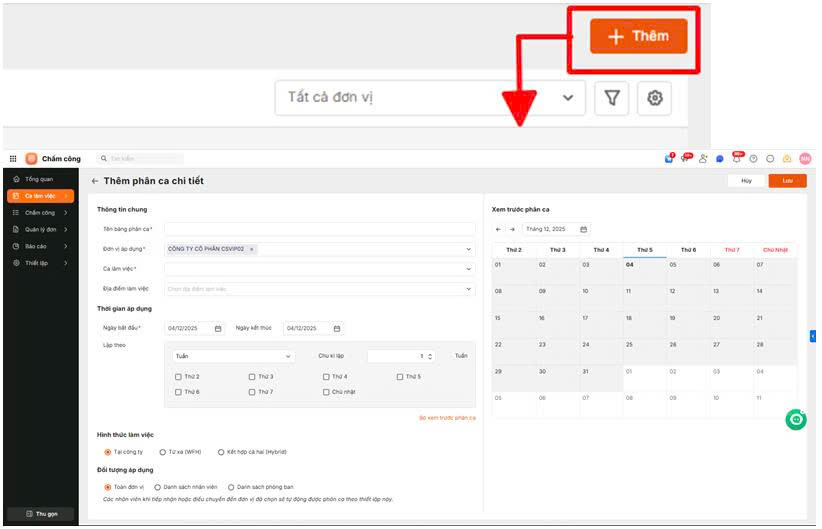Expand Quản lý đơn sidebar chevron
This screenshot has height=529, width=822.
(66, 230)
